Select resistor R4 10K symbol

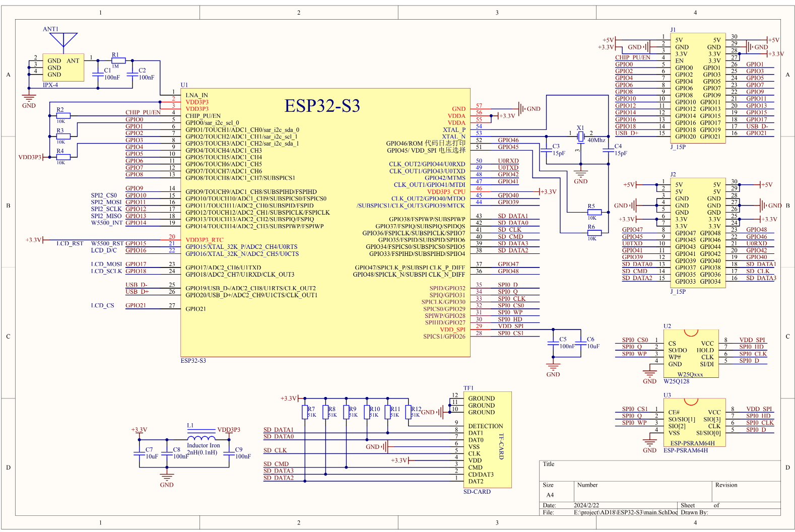click(63, 157)
